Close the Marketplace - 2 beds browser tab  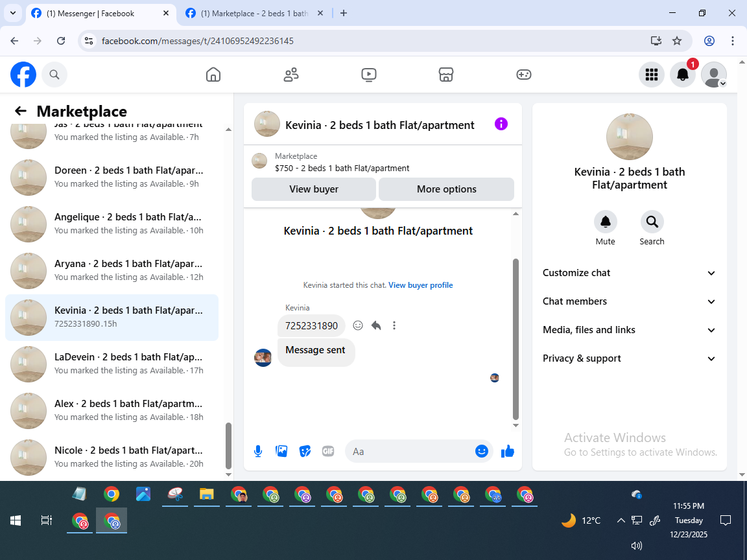point(320,14)
